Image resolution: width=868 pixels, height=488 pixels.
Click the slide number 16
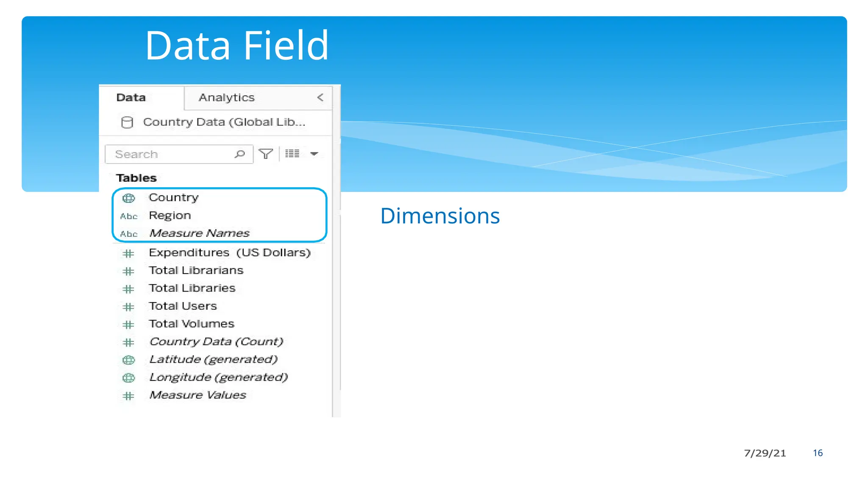pyautogui.click(x=818, y=453)
